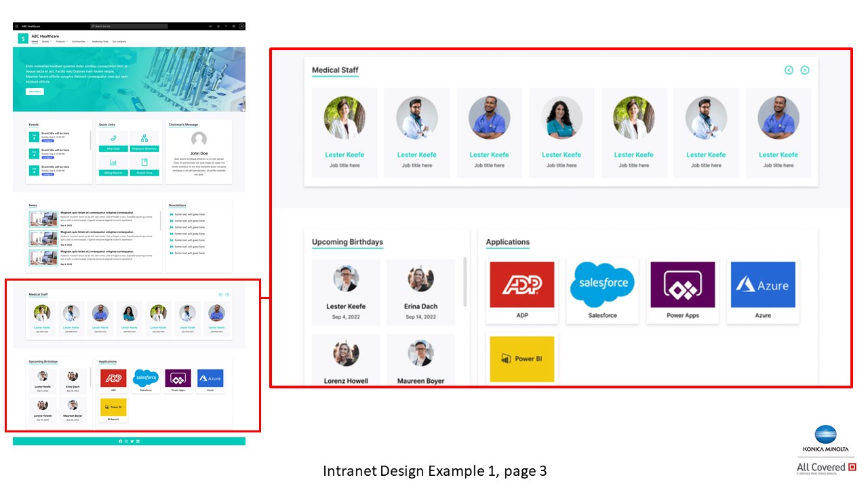Viewport: 868px width, 488px height.
Task: Click next arrow in enlarged Medical Staff panel
Action: (x=805, y=70)
